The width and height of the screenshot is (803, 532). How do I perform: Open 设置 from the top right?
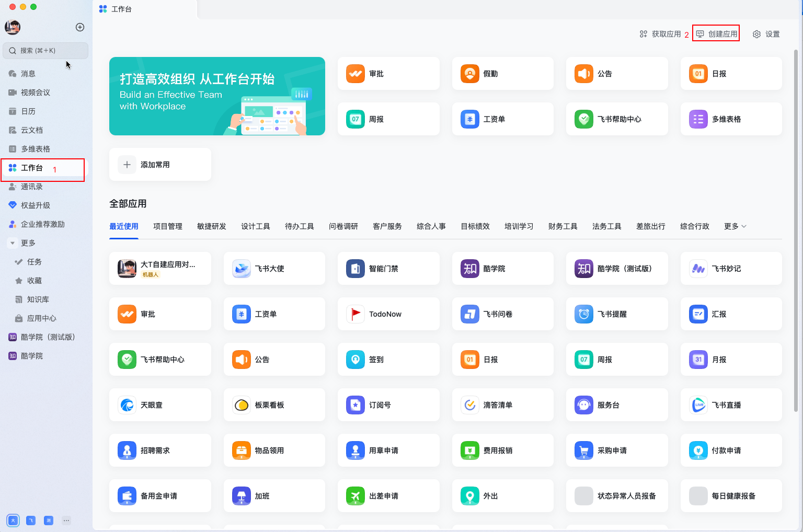pos(766,34)
